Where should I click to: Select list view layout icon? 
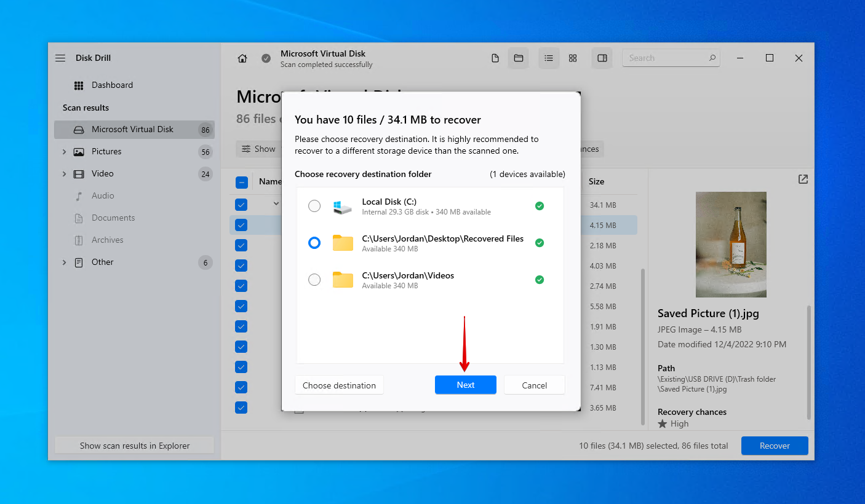coord(549,58)
